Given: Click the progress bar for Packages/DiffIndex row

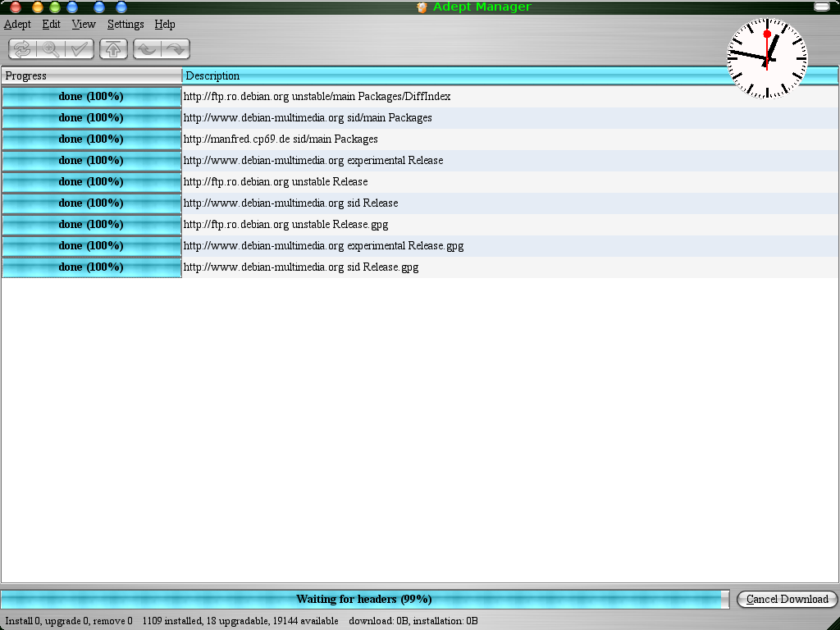Looking at the screenshot, I should (92, 97).
